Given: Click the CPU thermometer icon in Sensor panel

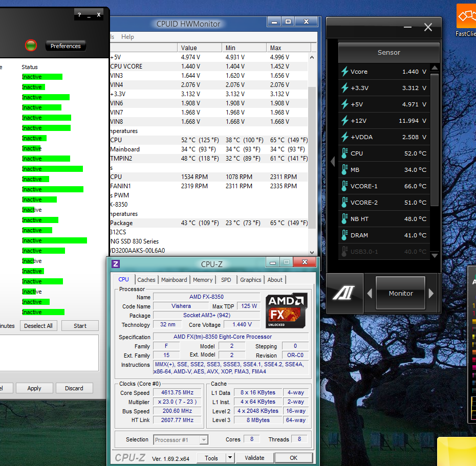Looking at the screenshot, I should 345,153.
